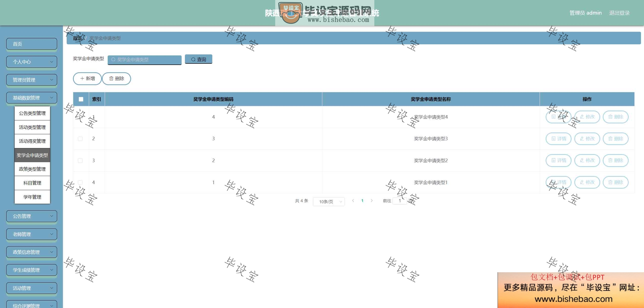Image resolution: width=644 pixels, height=308 pixels.
Task: Go to next page arrow
Action: click(372, 201)
